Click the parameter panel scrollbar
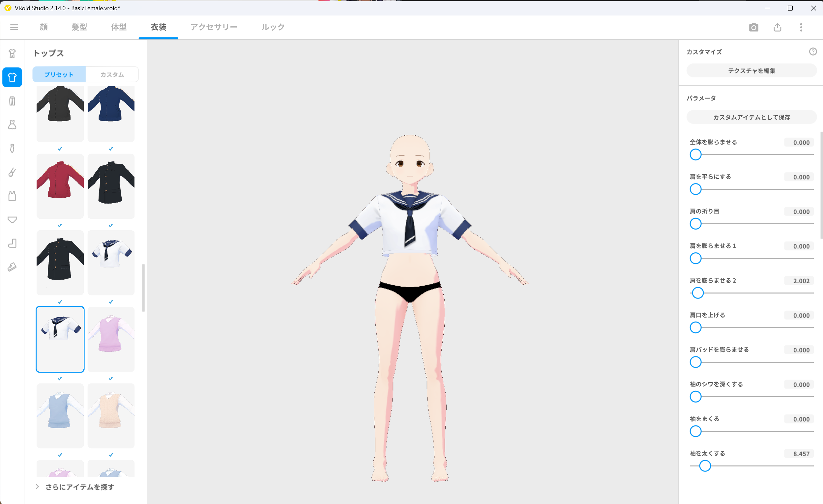The height and width of the screenshot is (504, 823). coord(821,185)
